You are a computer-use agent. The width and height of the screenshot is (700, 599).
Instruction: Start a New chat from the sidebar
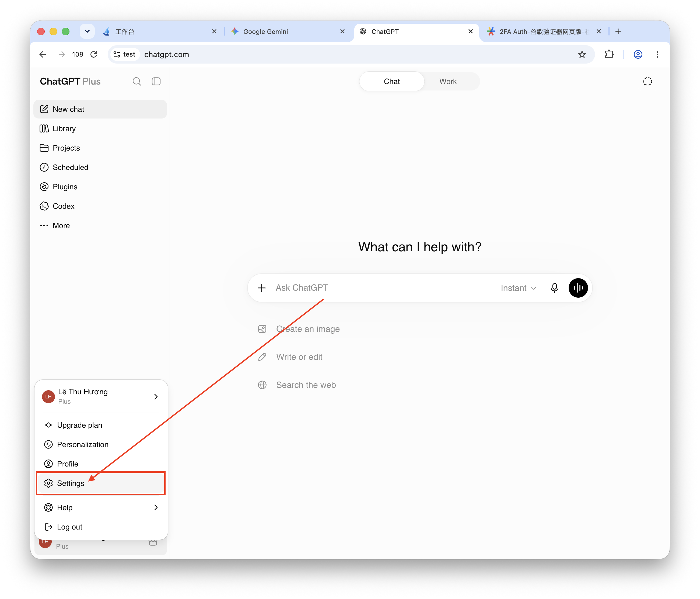pos(100,109)
